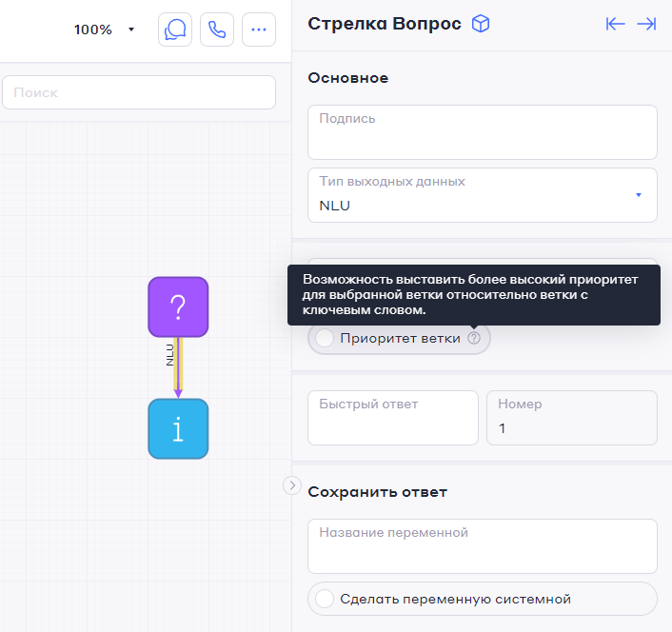Start a phone call test
This screenshot has width=672, height=632.
tap(217, 30)
